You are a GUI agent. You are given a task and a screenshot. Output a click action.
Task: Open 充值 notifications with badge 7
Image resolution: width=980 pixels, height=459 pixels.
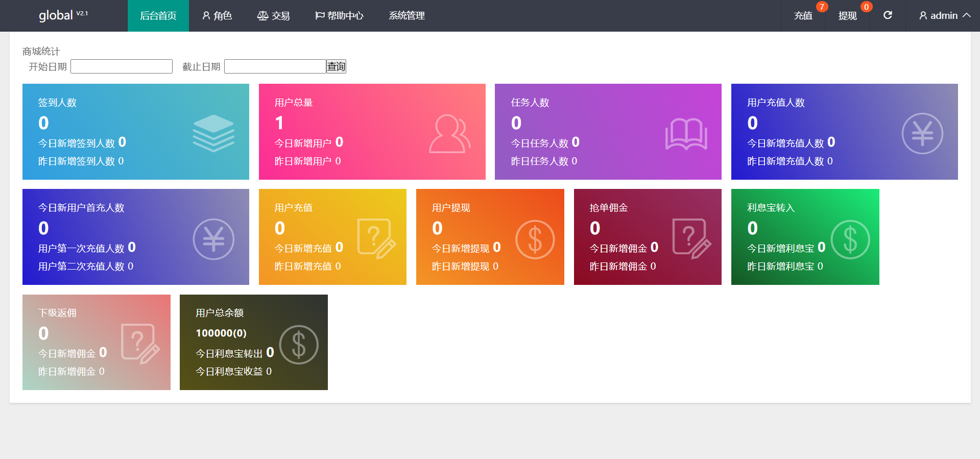point(803,16)
